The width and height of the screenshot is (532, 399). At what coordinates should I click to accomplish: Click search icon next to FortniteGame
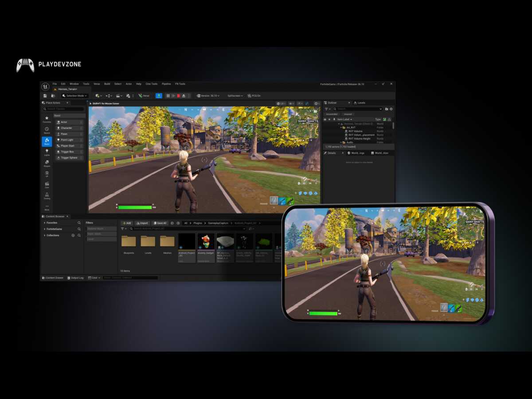point(79,229)
